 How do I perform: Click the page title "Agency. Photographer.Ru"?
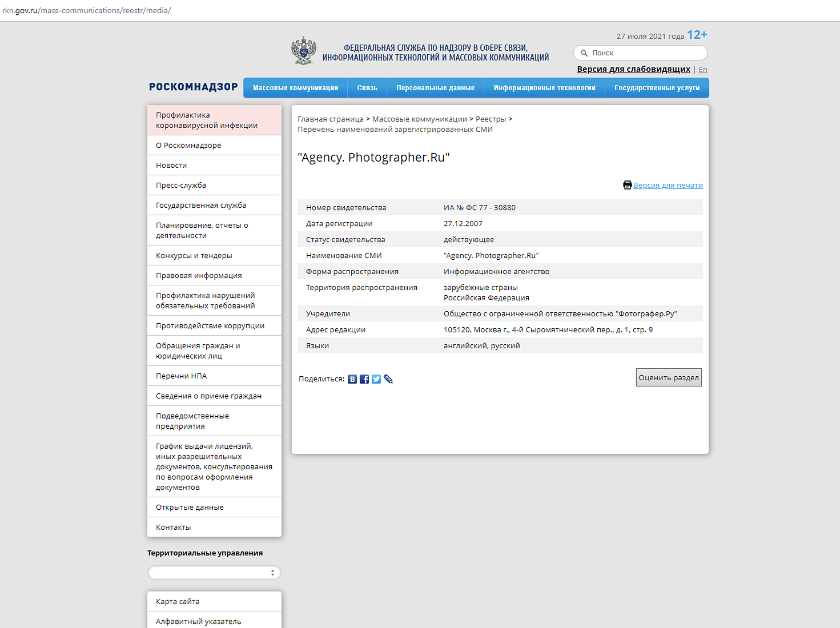pos(373,157)
